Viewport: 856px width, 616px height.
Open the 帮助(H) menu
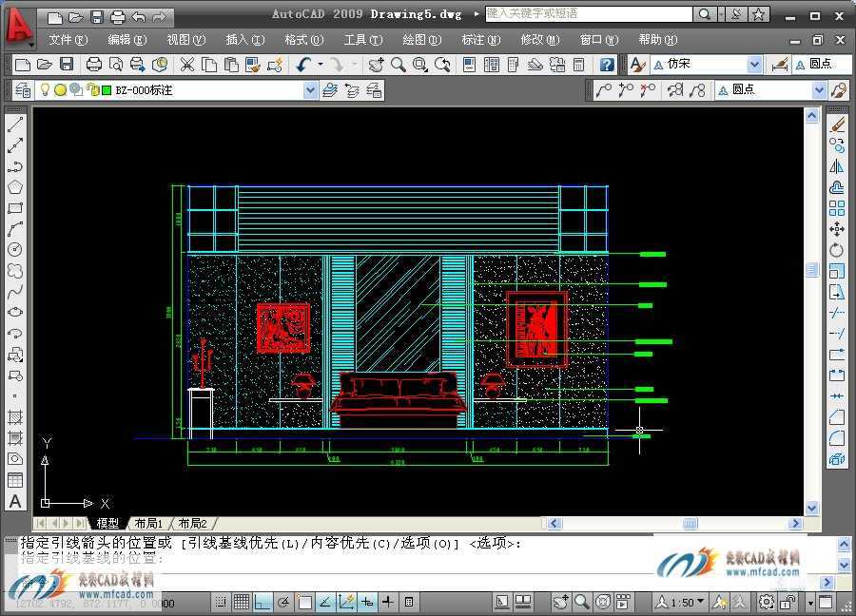(x=658, y=40)
